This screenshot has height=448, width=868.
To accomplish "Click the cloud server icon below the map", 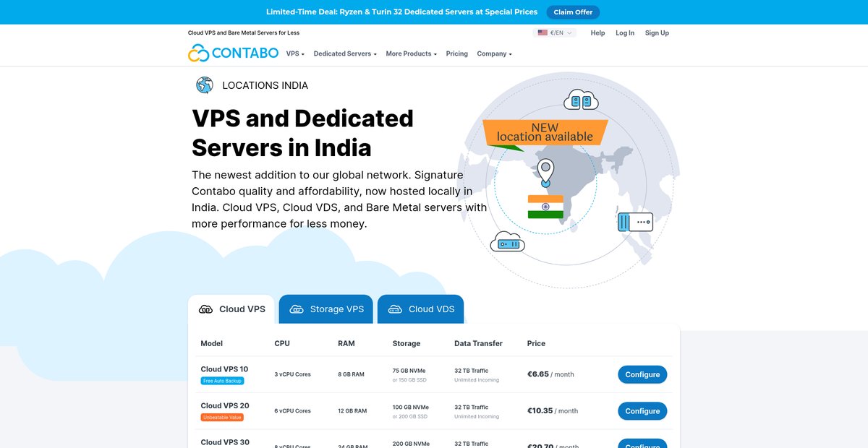I will (x=508, y=242).
